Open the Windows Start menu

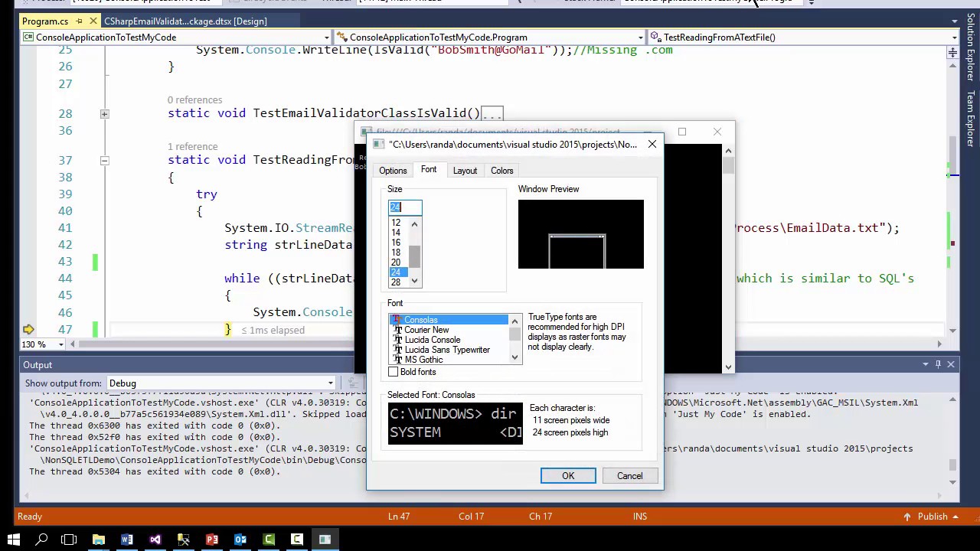[x=14, y=540]
